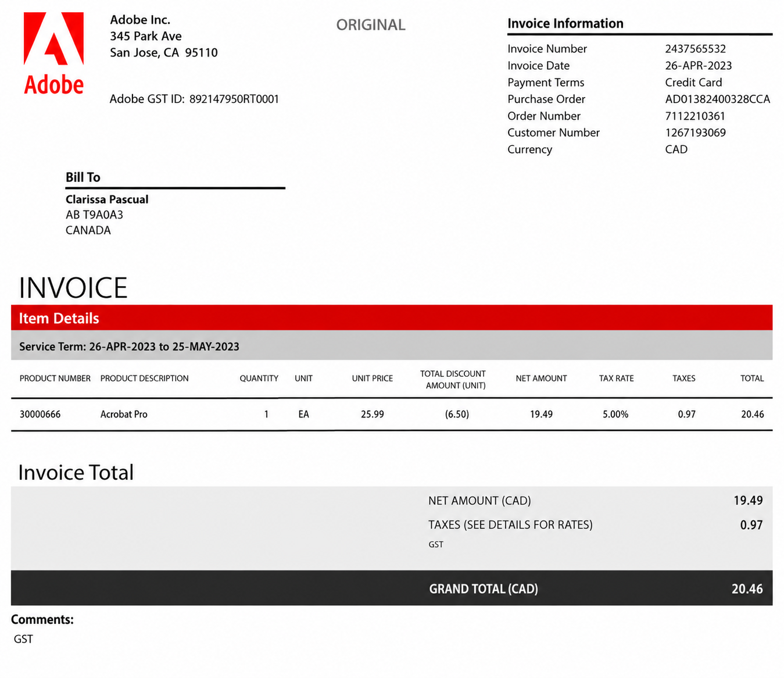Click the large INVOICE title
Image resolution: width=784 pixels, height=678 pixels.
(73, 288)
